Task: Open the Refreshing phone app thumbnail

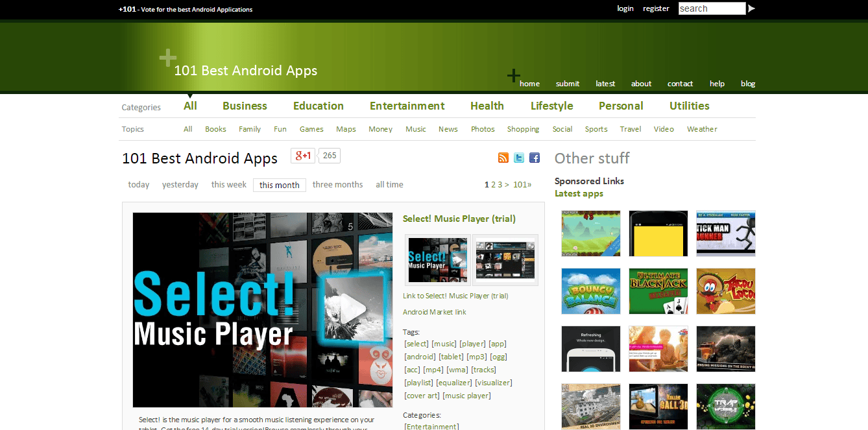Action: click(591, 349)
